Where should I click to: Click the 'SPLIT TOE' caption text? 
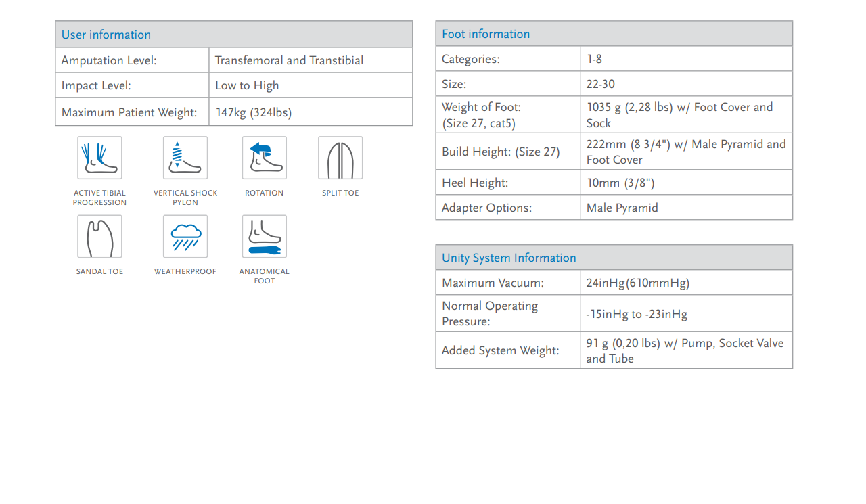pyautogui.click(x=340, y=193)
